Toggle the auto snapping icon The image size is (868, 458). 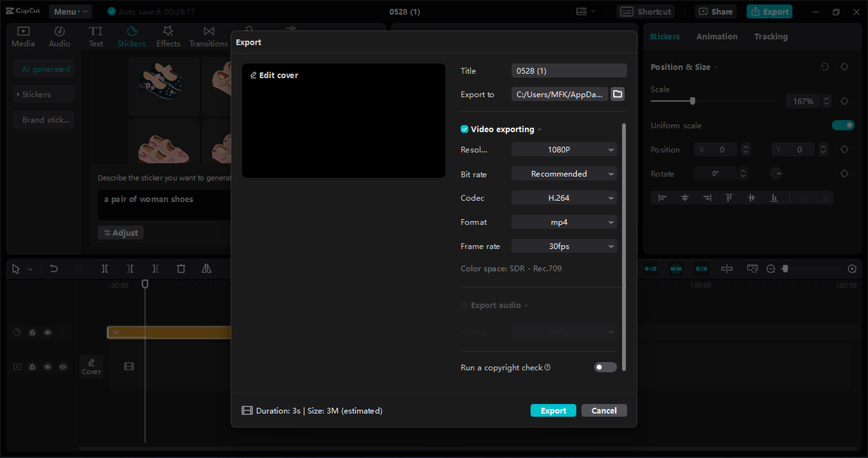point(676,269)
